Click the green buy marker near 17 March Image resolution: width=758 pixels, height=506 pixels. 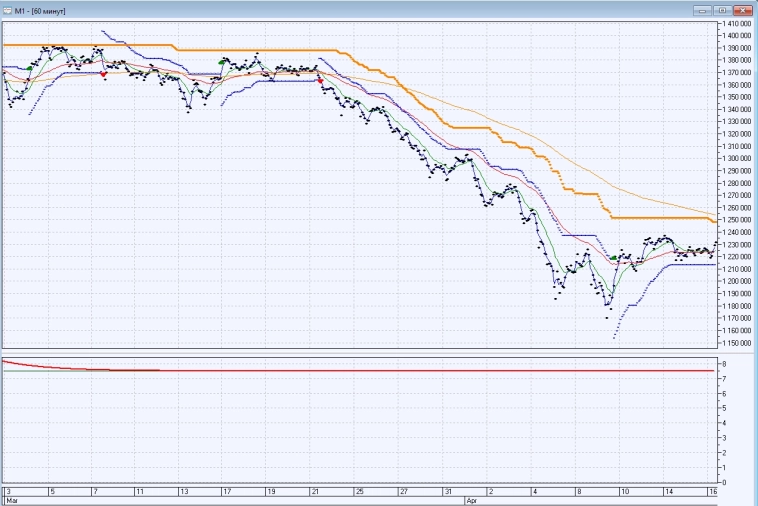click(x=221, y=62)
